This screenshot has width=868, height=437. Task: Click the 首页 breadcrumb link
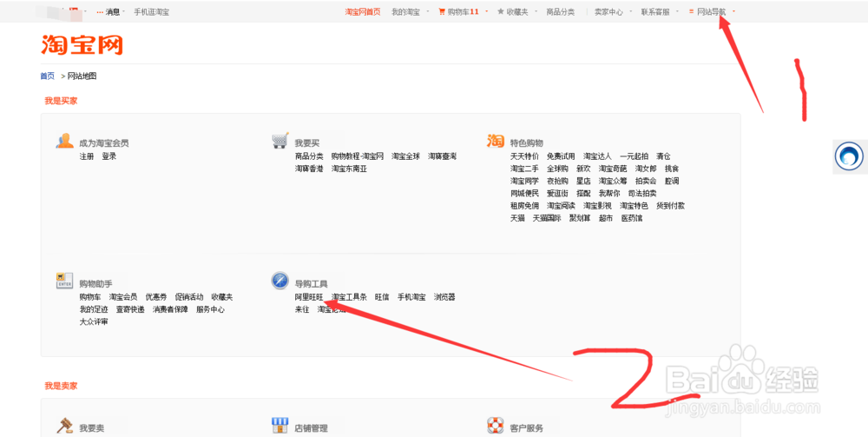coord(48,76)
